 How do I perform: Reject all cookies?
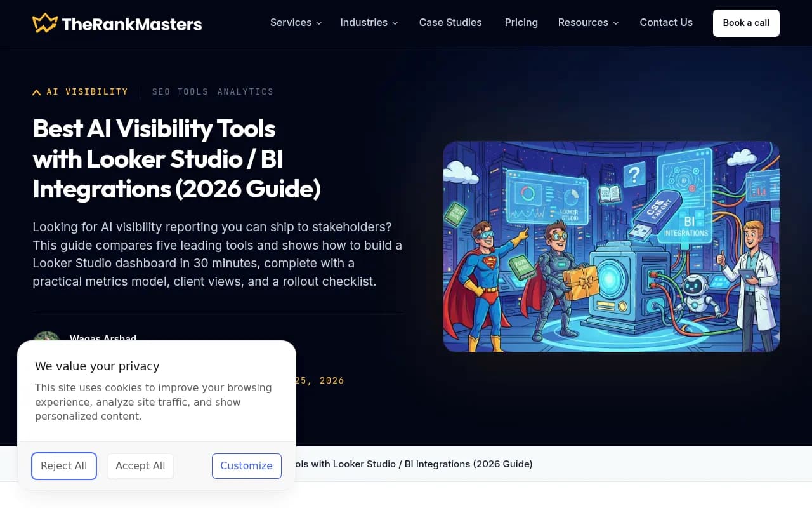click(x=64, y=466)
